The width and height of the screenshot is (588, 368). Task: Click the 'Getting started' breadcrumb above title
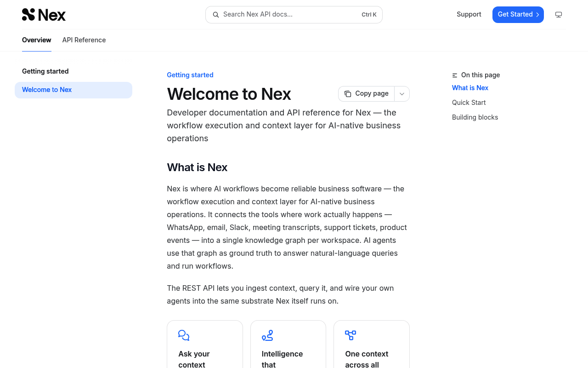click(190, 75)
